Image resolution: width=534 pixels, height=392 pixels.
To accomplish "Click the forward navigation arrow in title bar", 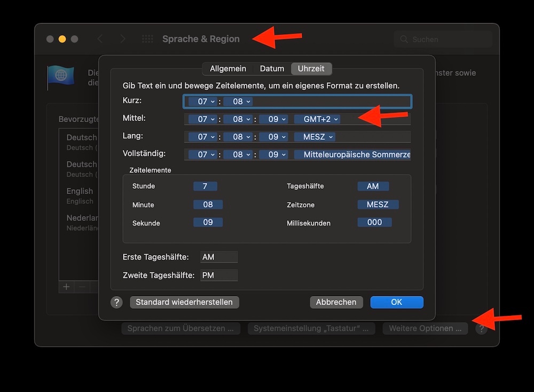I will pyautogui.click(x=123, y=39).
